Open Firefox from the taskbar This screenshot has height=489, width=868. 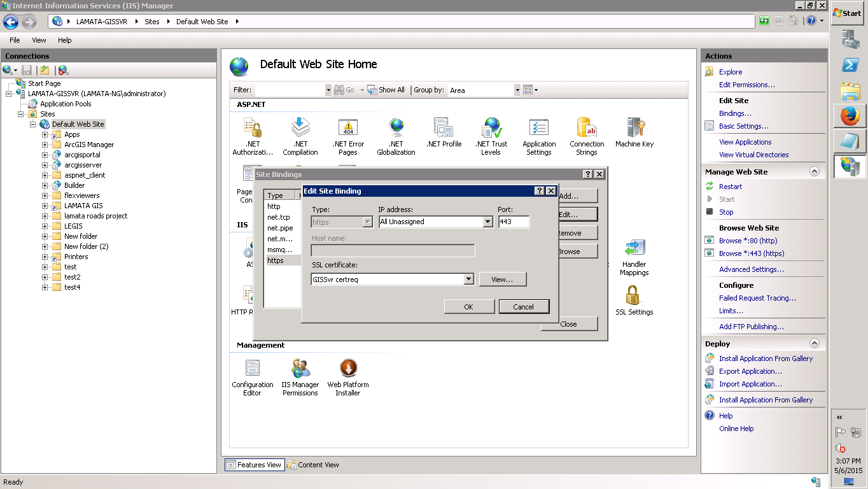850,116
